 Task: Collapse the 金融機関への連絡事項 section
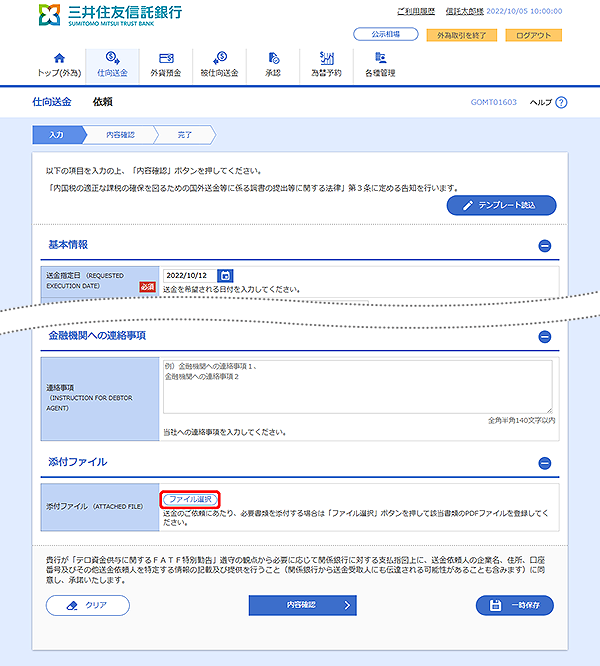545,337
